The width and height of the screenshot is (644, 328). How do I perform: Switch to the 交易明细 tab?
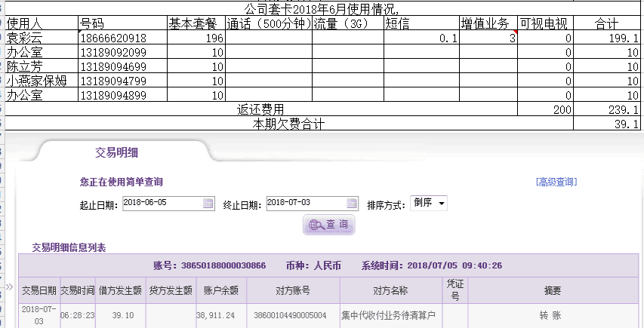pos(116,152)
